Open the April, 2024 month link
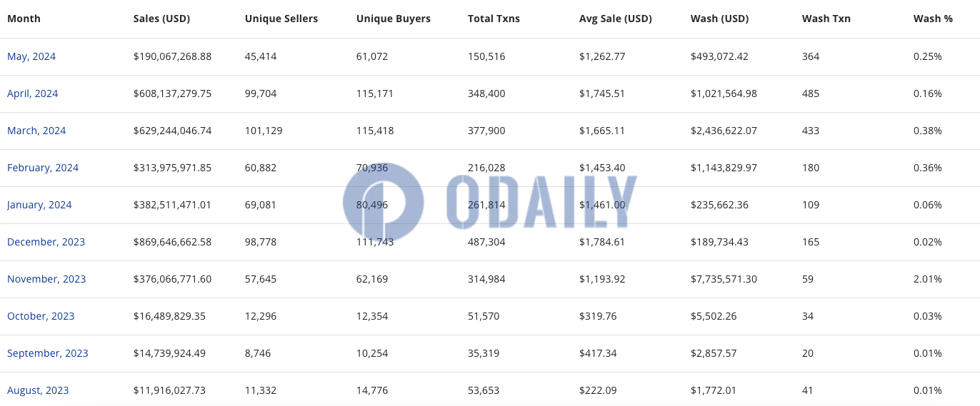Viewport: 980px width, 406px height. pos(33,93)
